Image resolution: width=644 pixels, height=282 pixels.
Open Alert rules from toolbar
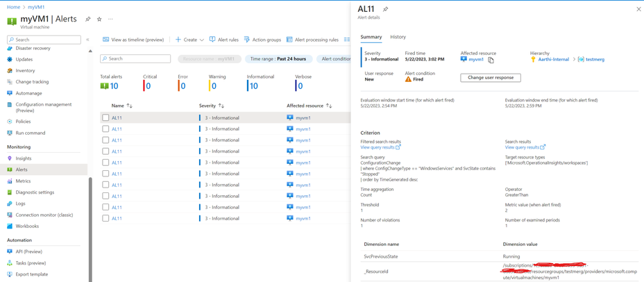[224, 40]
